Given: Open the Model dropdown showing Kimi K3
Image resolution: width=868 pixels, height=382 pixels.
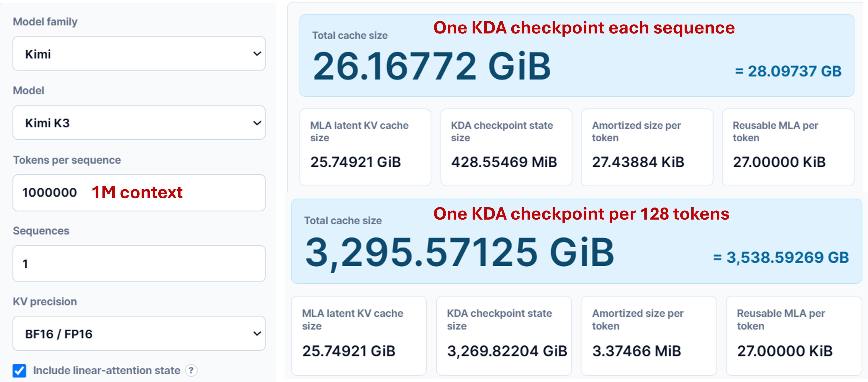Looking at the screenshot, I should (139, 123).
